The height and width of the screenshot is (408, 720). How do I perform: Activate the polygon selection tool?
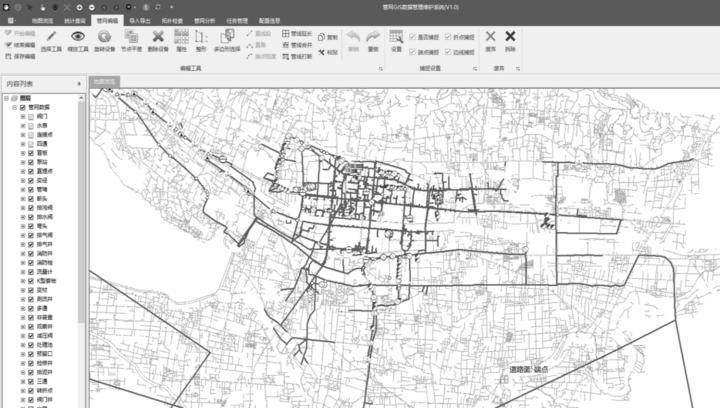227,37
